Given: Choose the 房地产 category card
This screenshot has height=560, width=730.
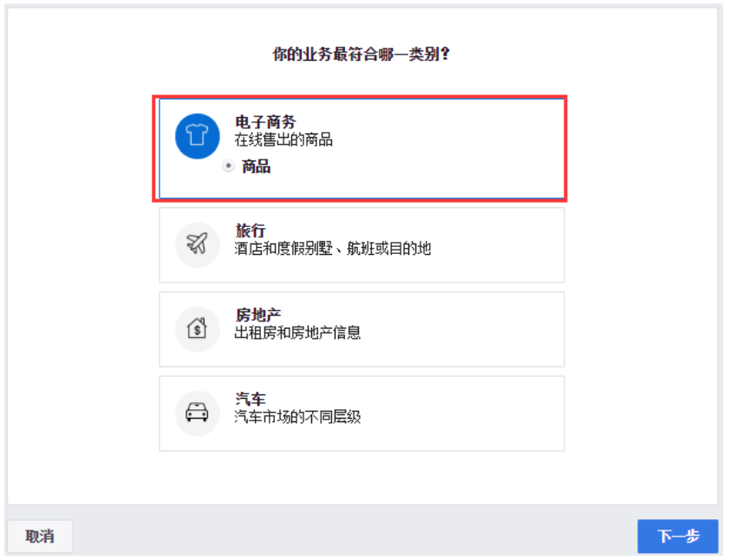Looking at the screenshot, I should pos(362,329).
